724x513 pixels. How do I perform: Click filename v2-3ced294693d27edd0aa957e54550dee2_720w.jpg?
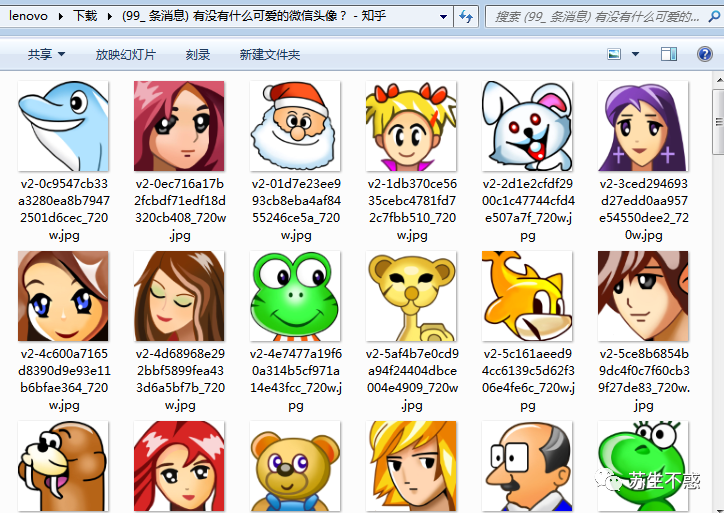coord(644,209)
